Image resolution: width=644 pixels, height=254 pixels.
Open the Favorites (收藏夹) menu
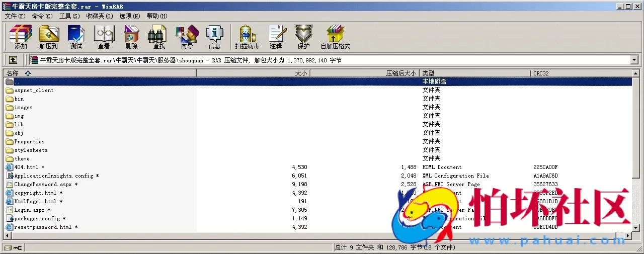pyautogui.click(x=99, y=16)
